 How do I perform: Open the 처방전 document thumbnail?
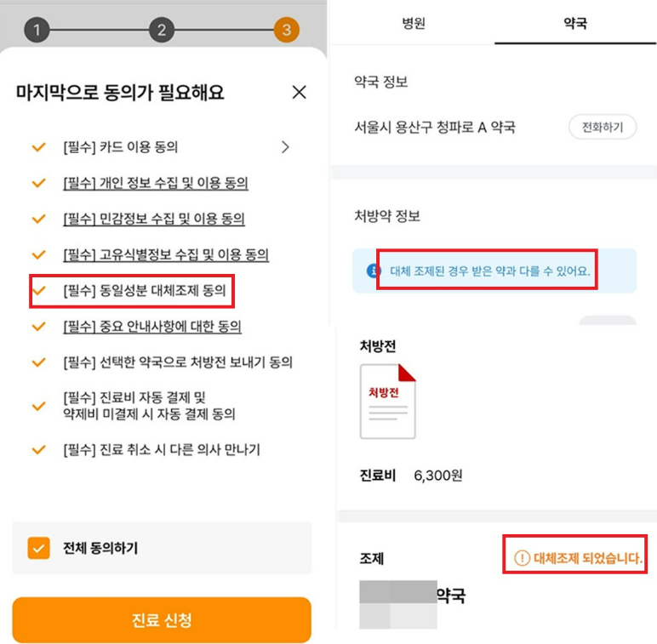pyautogui.click(x=387, y=402)
